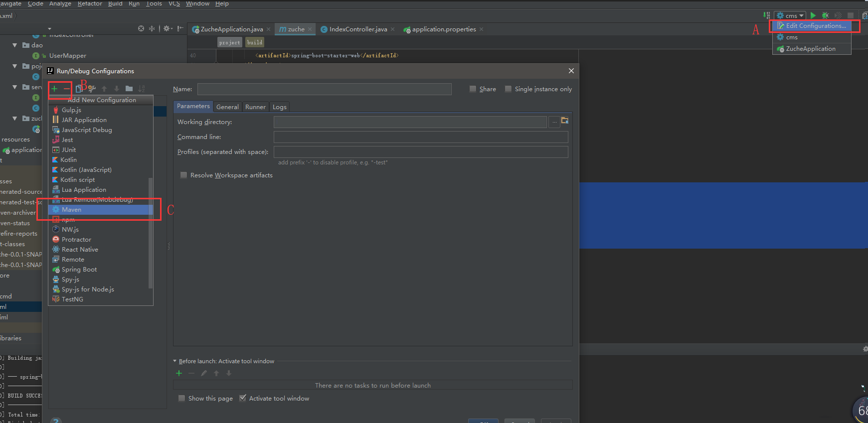
Task: Click Move Up arrow in configurations toolbar
Action: pos(104,89)
